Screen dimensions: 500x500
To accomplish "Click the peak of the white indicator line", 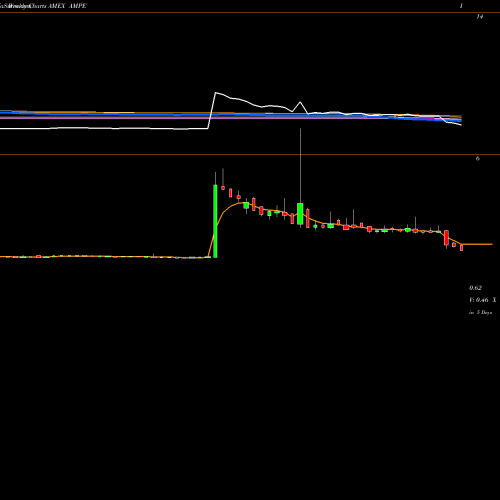I will tap(216, 92).
